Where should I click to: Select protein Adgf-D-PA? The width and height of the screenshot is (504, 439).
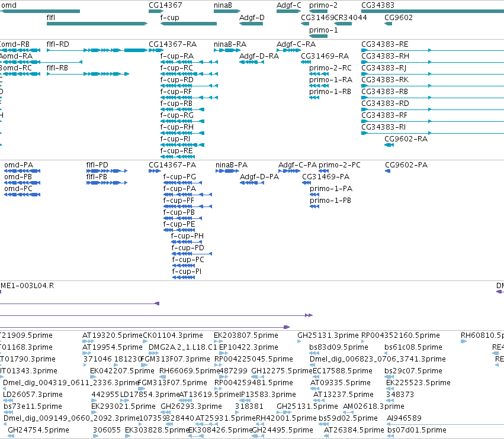[252, 183]
